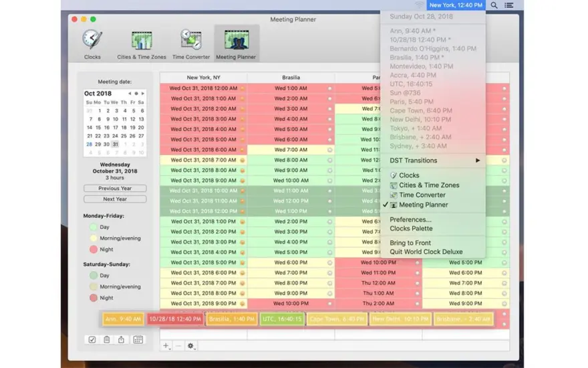The width and height of the screenshot is (588, 368).
Task: Choose Bring to Front menu item
Action: (x=433, y=243)
